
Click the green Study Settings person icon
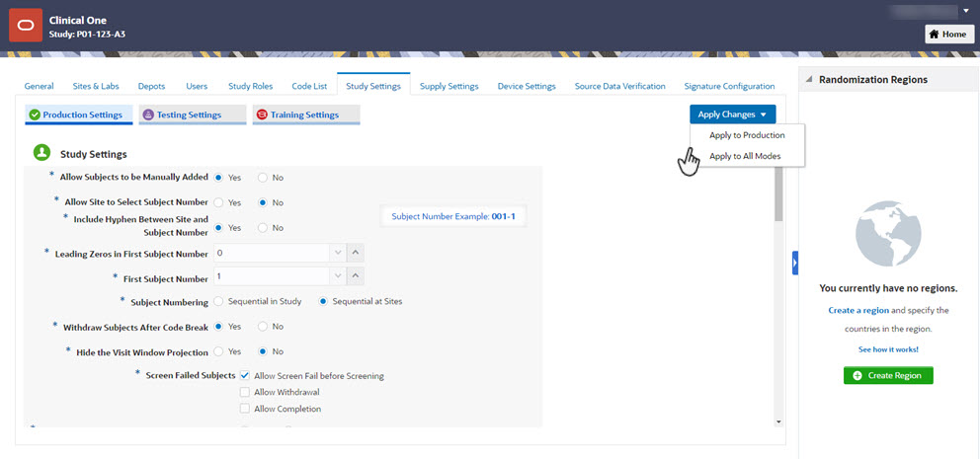click(x=41, y=153)
